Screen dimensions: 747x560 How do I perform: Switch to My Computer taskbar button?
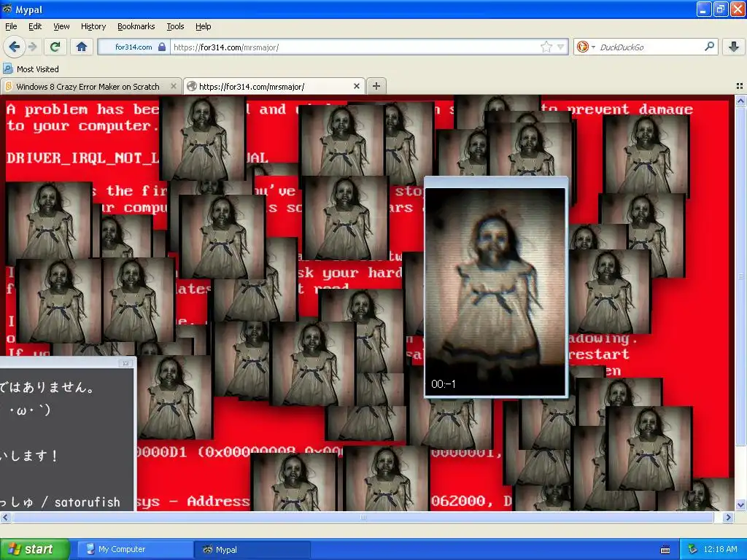click(133, 549)
